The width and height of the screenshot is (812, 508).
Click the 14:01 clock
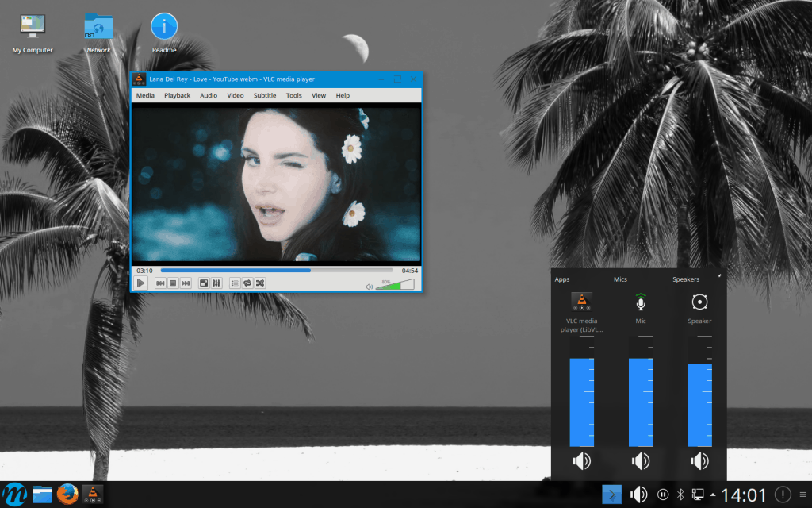click(744, 495)
